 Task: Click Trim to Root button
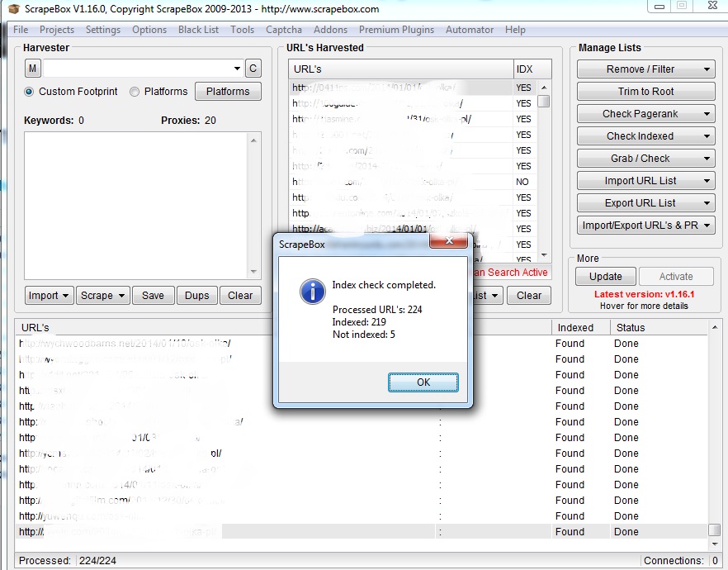click(645, 92)
